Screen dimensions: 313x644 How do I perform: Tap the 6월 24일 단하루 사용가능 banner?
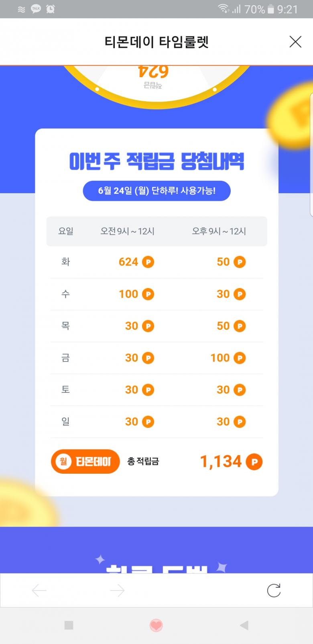(156, 190)
